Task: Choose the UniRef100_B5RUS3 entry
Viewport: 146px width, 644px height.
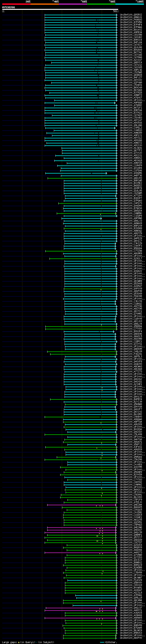Action: pos(131,633)
